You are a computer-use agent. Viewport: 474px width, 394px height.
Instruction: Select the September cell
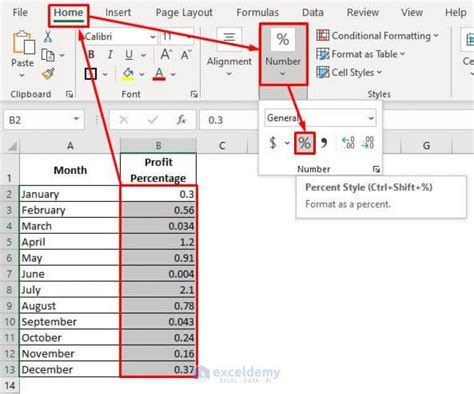tap(70, 322)
